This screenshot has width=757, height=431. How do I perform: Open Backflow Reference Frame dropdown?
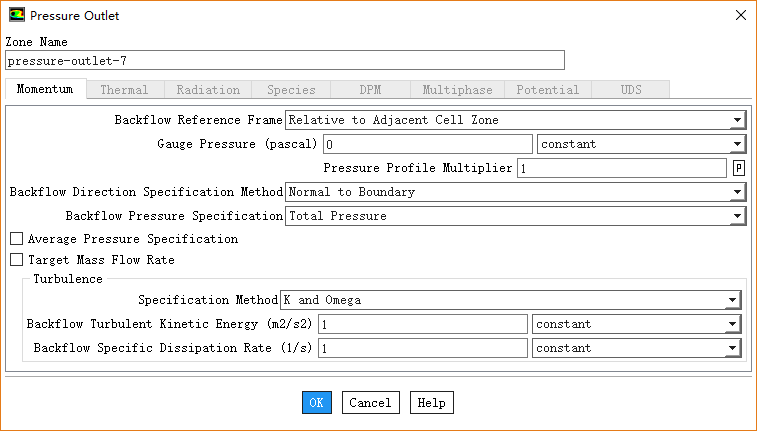click(x=515, y=120)
